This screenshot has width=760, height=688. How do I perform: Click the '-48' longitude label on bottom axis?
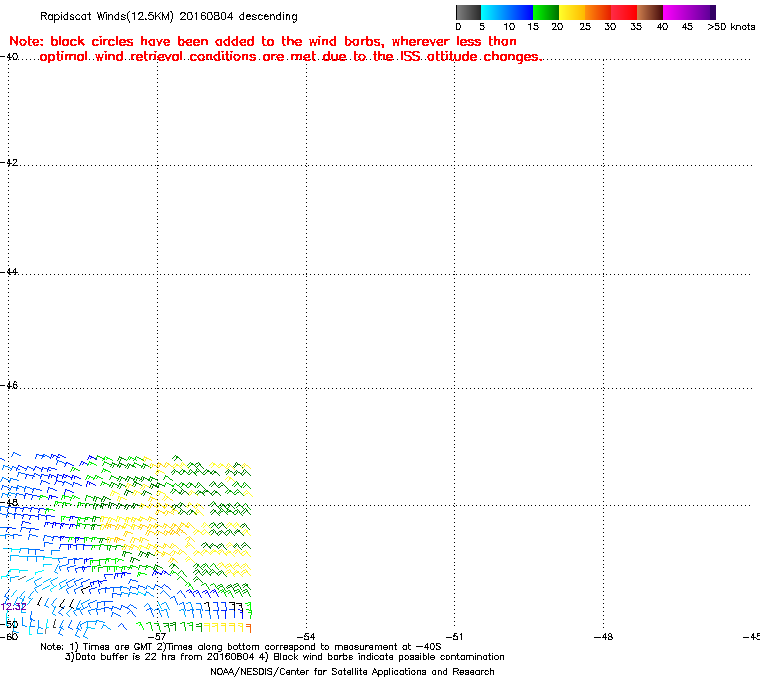pyautogui.click(x=603, y=637)
